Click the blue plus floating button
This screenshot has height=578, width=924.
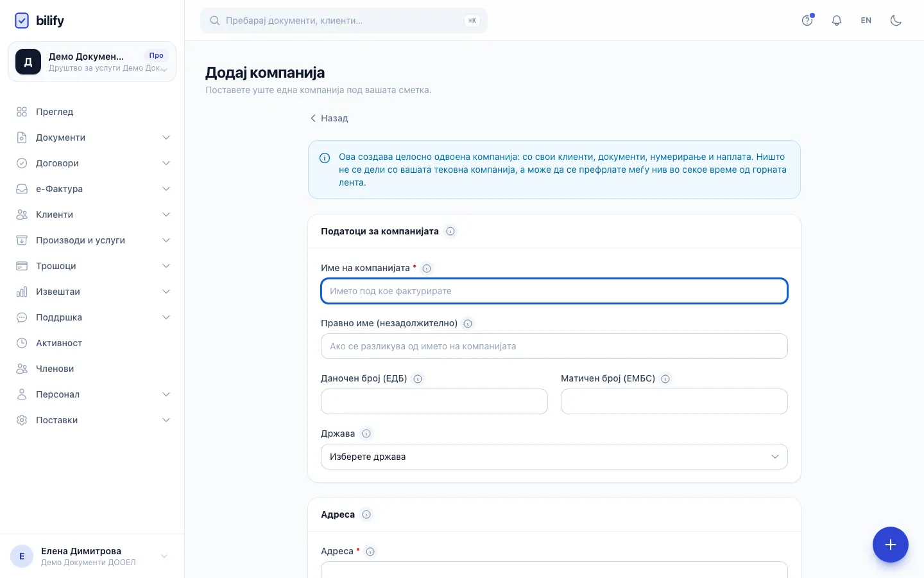click(x=891, y=545)
